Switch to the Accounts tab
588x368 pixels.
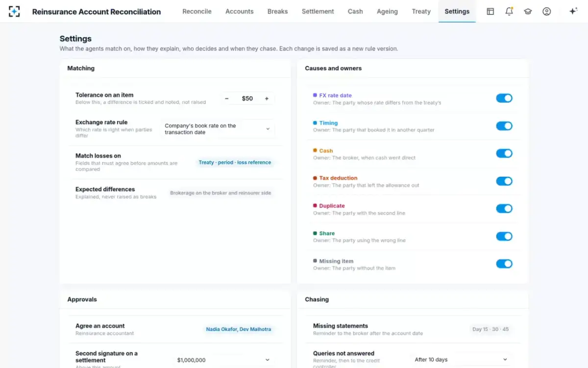(240, 11)
